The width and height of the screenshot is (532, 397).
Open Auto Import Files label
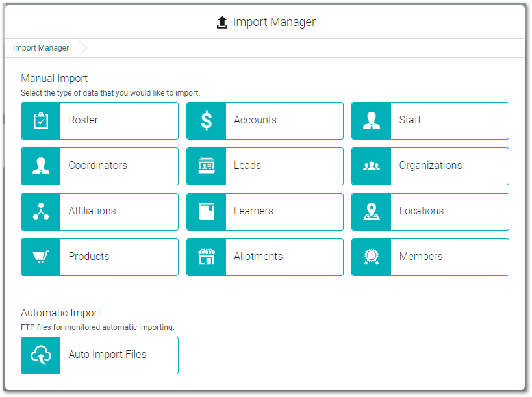click(x=107, y=354)
